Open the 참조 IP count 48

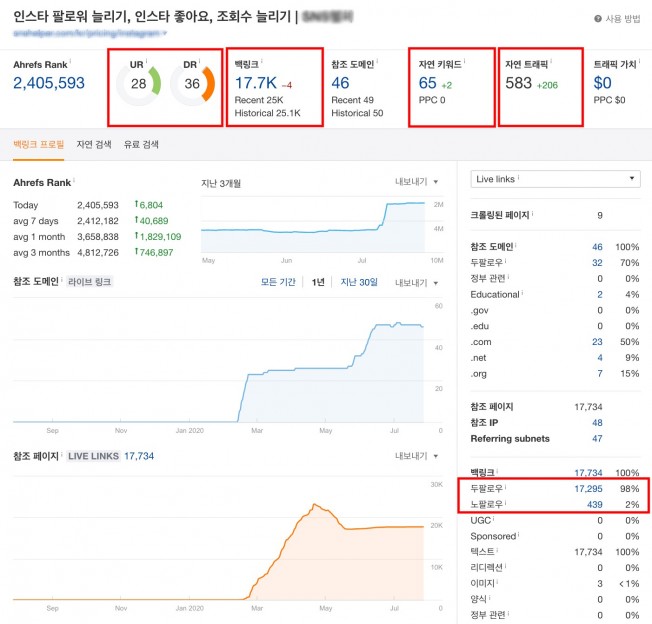pos(597,423)
